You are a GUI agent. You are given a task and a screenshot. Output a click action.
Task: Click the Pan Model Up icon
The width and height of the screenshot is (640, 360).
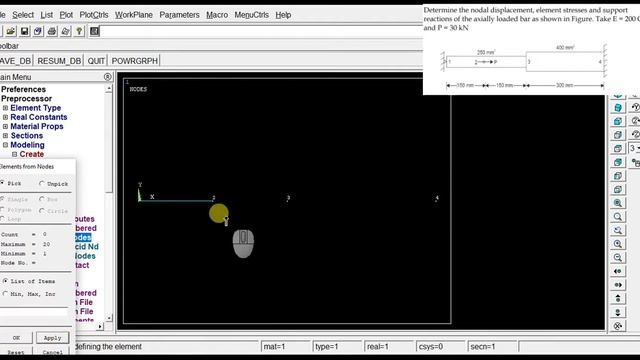point(618,298)
